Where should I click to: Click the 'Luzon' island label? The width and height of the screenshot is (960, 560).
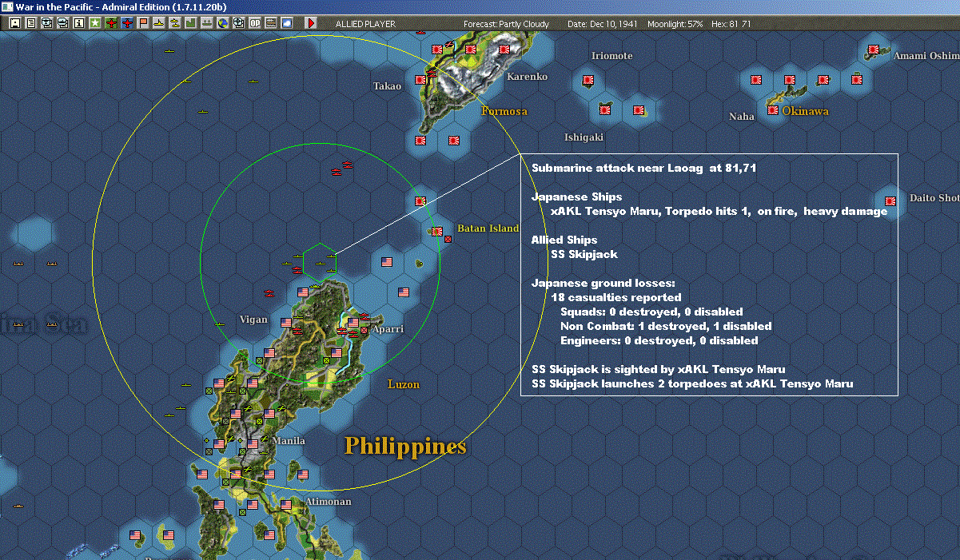click(404, 384)
